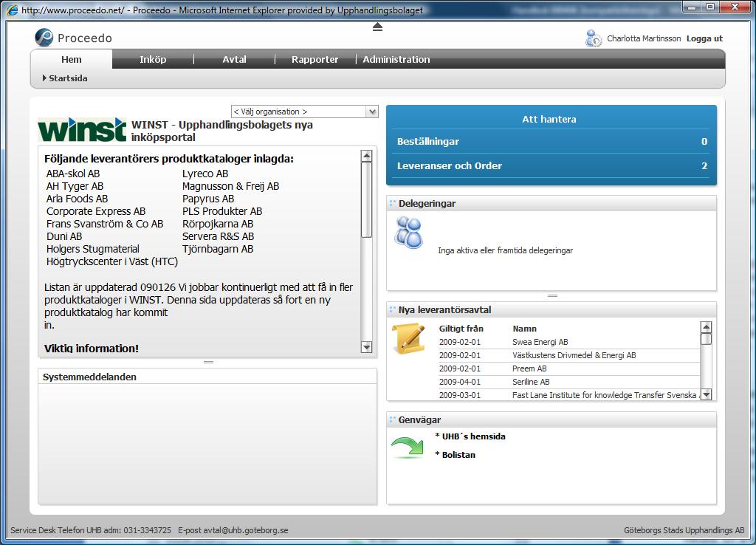The image size is (756, 545).
Task: Open the Välj organisation dropdown
Action: 305,112
